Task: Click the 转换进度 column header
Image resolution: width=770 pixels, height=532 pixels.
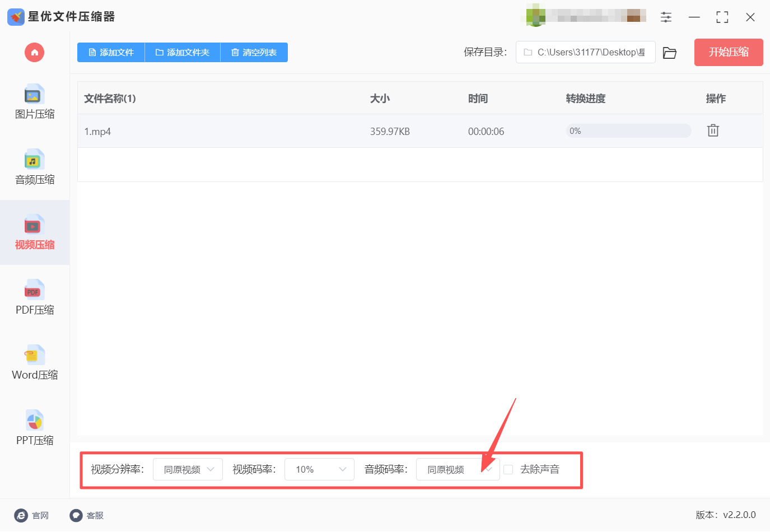Action: click(x=585, y=99)
